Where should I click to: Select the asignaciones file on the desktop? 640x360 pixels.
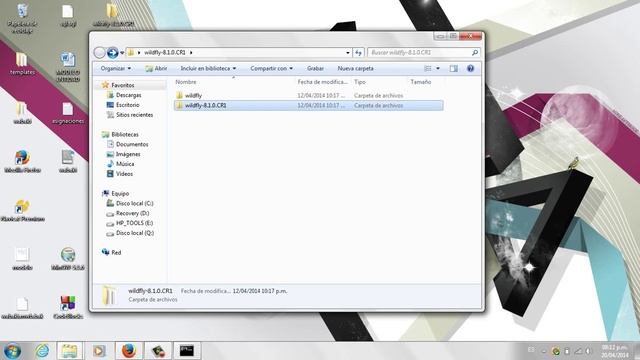click(x=68, y=113)
